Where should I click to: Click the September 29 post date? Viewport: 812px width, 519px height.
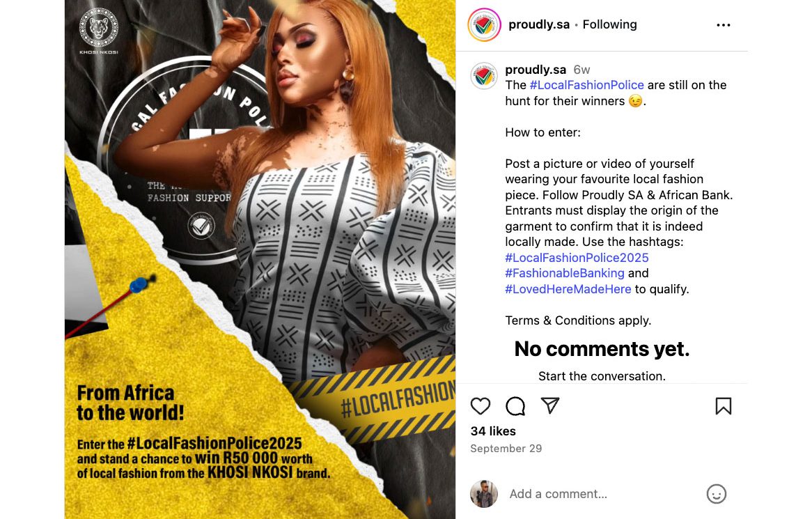click(x=506, y=449)
